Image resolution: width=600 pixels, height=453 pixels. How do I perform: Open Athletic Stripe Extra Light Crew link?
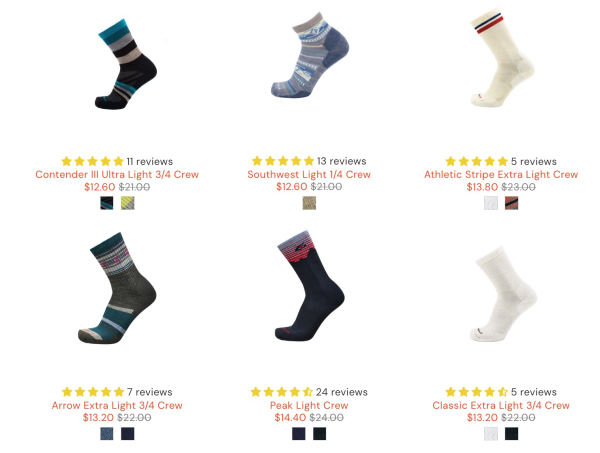(x=501, y=174)
